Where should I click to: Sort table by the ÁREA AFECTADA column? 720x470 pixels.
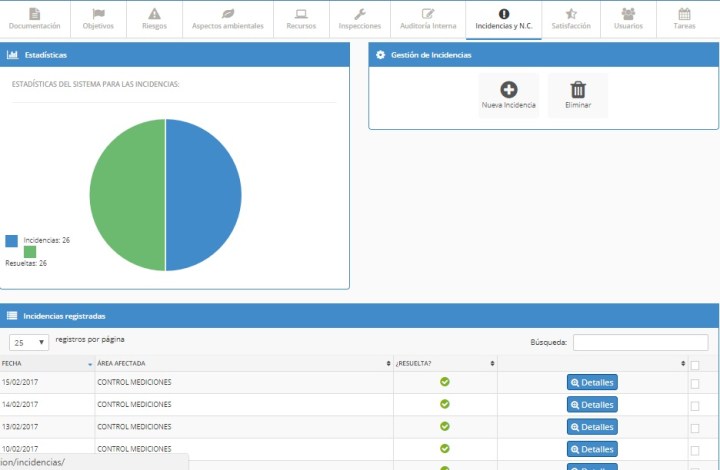tap(243, 363)
